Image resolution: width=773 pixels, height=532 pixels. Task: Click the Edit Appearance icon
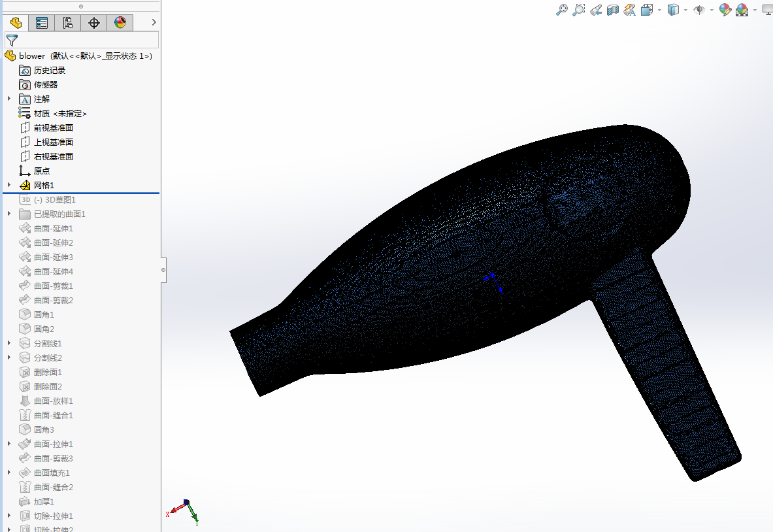[725, 9]
